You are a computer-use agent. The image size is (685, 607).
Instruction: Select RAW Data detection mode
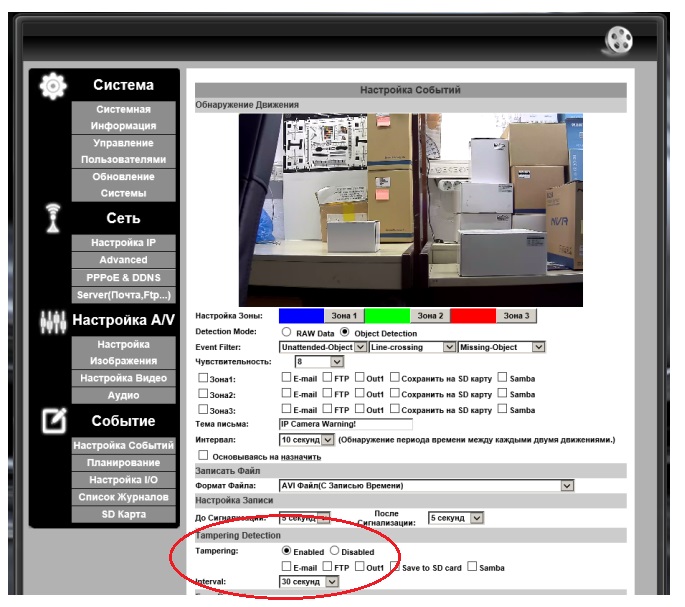coord(286,332)
